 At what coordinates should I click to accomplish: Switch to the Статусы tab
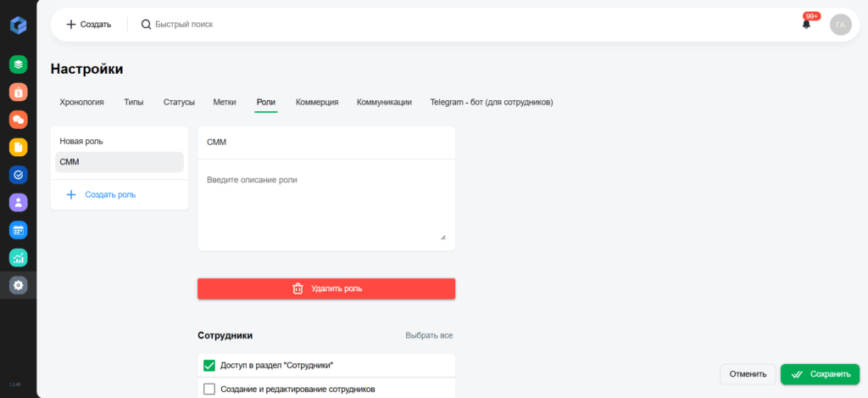[x=179, y=102]
